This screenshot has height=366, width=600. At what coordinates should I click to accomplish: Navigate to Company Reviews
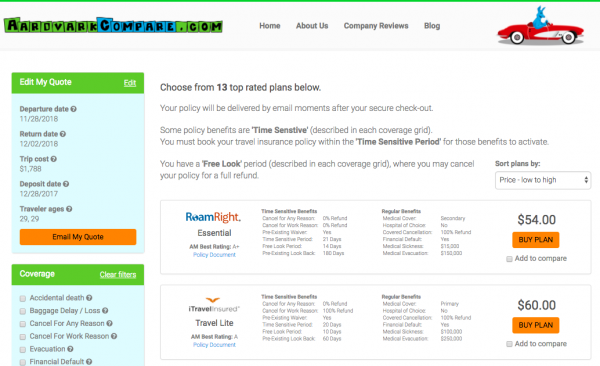(376, 26)
